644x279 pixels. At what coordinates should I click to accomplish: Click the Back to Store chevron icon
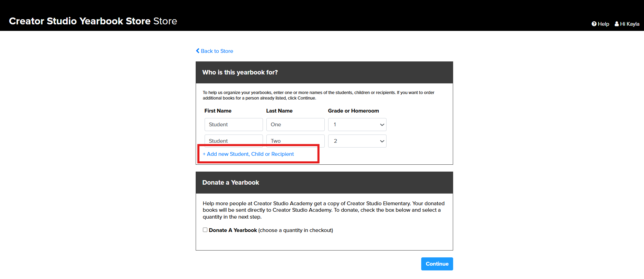[197, 51]
